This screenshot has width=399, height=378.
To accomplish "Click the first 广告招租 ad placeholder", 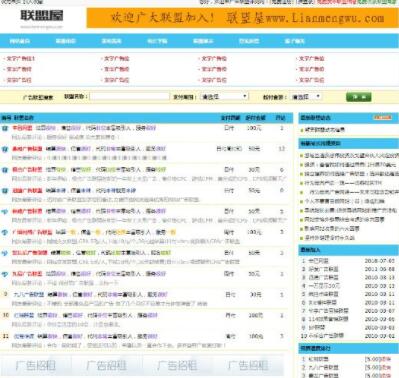I will [x=35, y=366].
